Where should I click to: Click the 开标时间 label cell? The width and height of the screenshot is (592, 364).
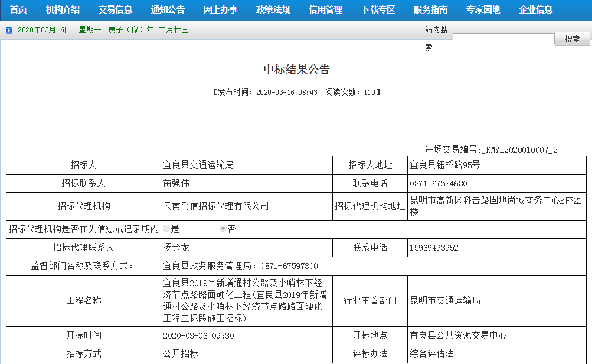pos(83,335)
